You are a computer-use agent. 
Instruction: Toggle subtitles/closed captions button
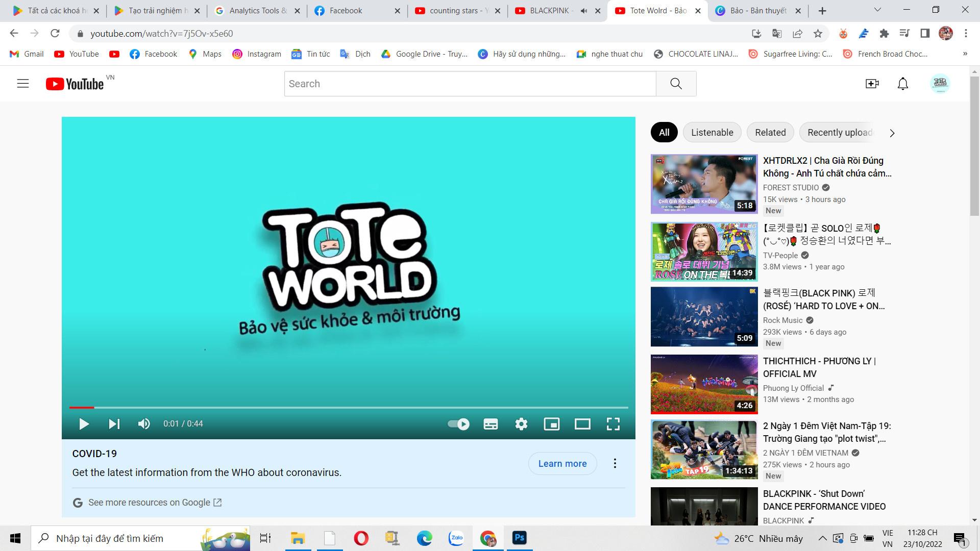491,424
